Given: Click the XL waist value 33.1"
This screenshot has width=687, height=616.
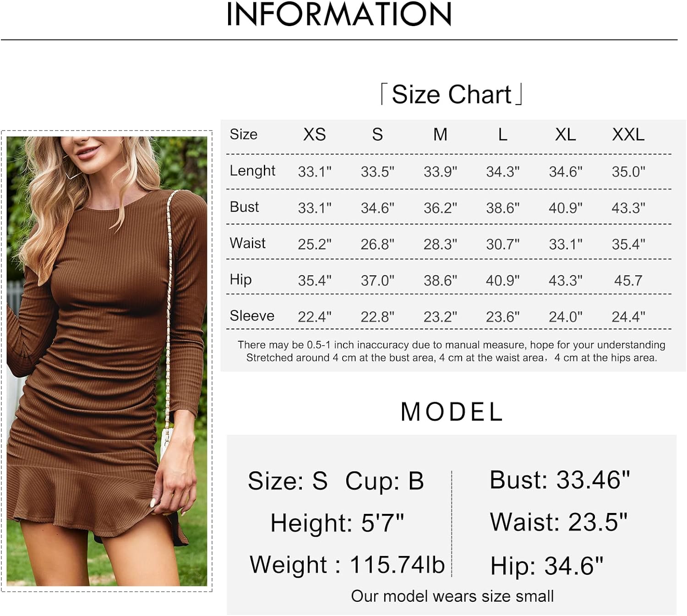Looking at the screenshot, I should click(566, 244).
